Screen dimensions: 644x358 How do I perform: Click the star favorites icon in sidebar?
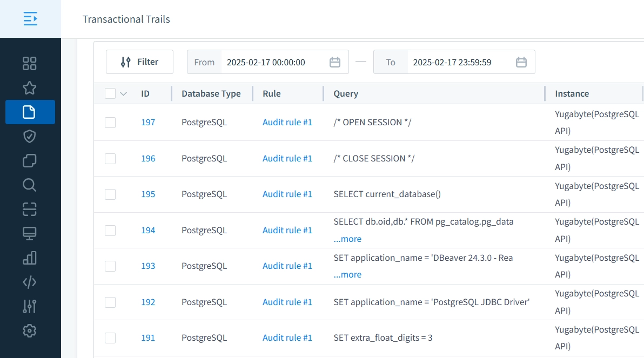click(x=30, y=87)
